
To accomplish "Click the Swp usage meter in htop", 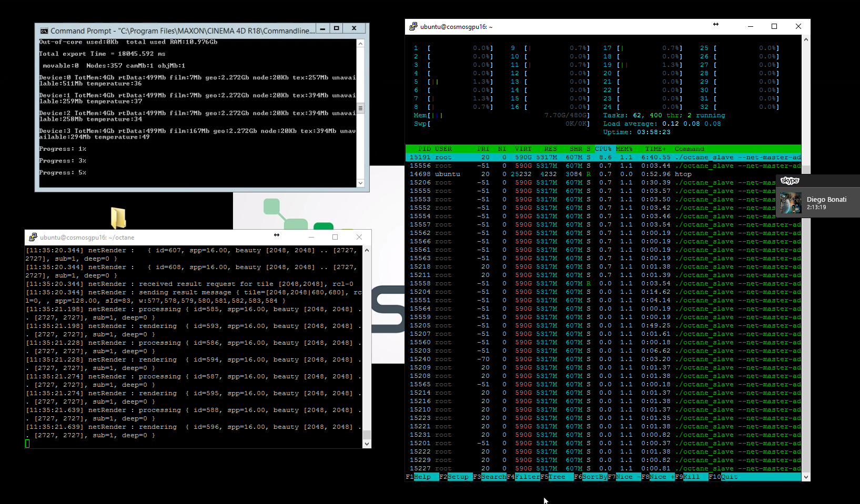I will click(x=502, y=124).
